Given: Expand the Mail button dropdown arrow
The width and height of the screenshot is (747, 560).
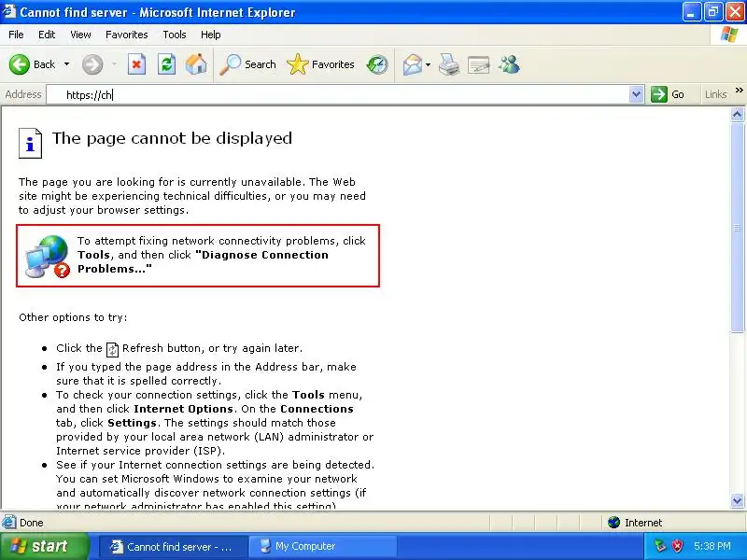Looking at the screenshot, I should [428, 64].
